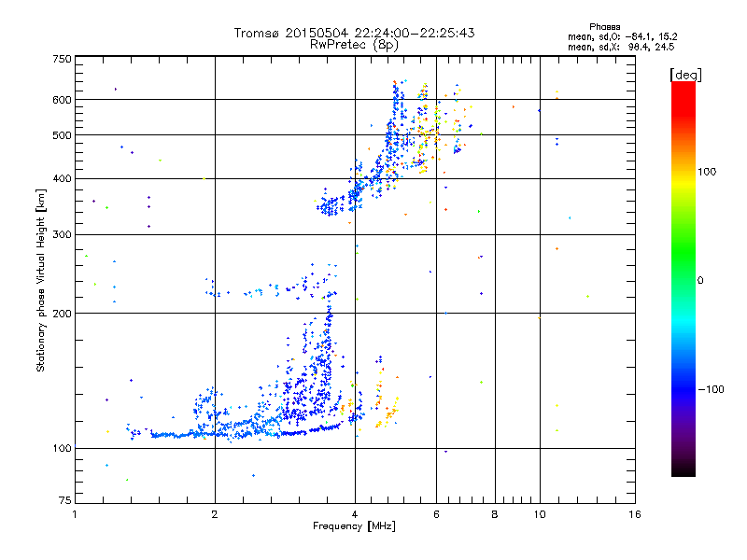This screenshot has width=747, height=560.
Task: Click the frequency axis label "10" MHz
Action: [x=540, y=514]
